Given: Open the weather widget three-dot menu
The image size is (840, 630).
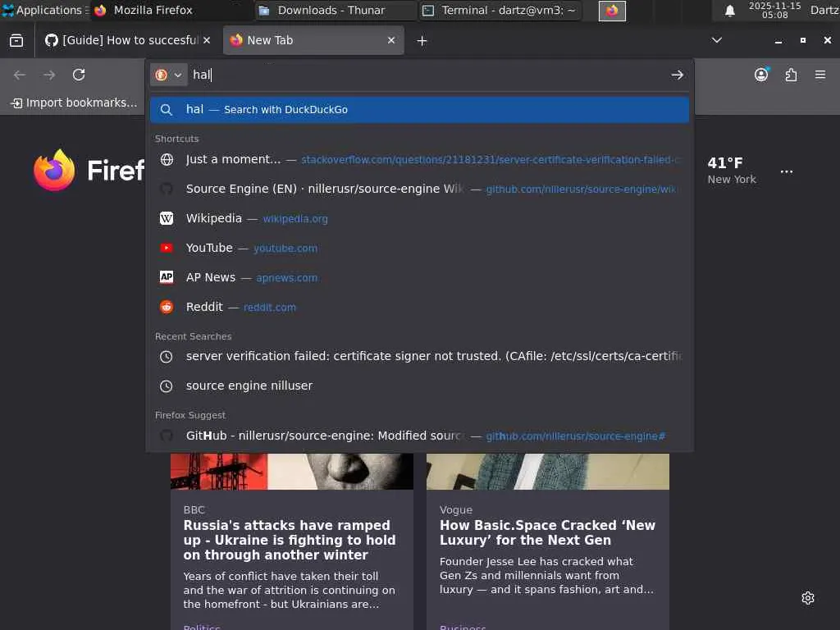Looking at the screenshot, I should [x=787, y=171].
